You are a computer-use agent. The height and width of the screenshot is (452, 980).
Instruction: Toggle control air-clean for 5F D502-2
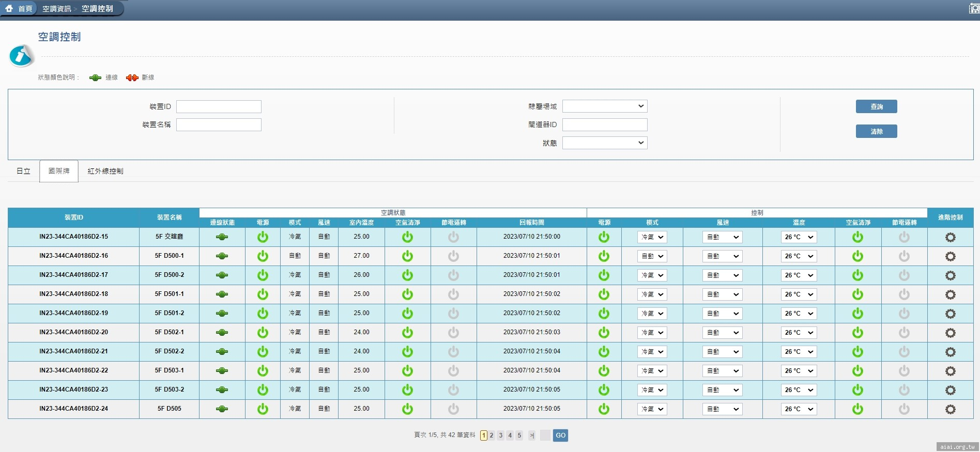(x=857, y=351)
